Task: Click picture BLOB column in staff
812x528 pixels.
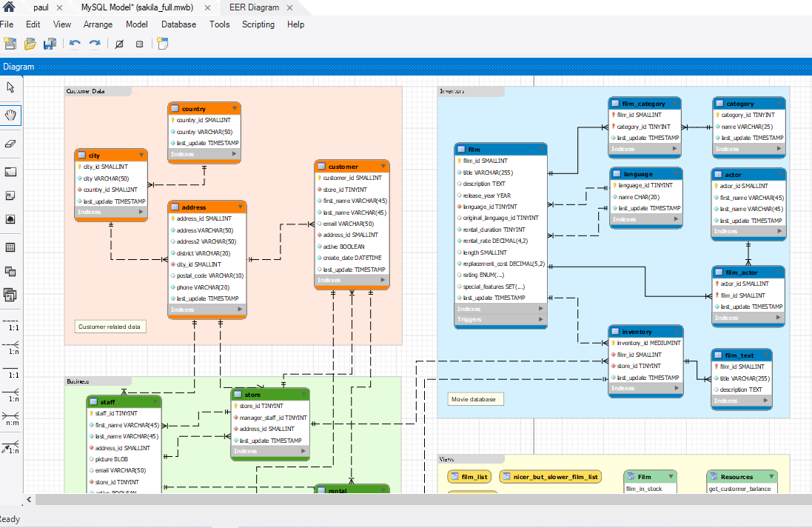Action: [111, 459]
